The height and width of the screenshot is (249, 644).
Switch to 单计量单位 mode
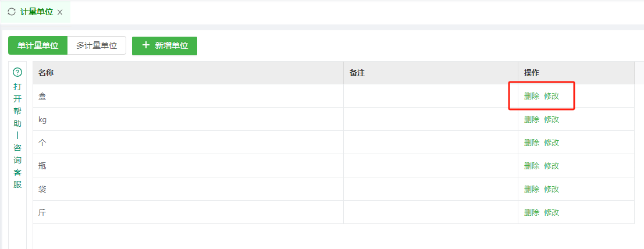tap(38, 45)
